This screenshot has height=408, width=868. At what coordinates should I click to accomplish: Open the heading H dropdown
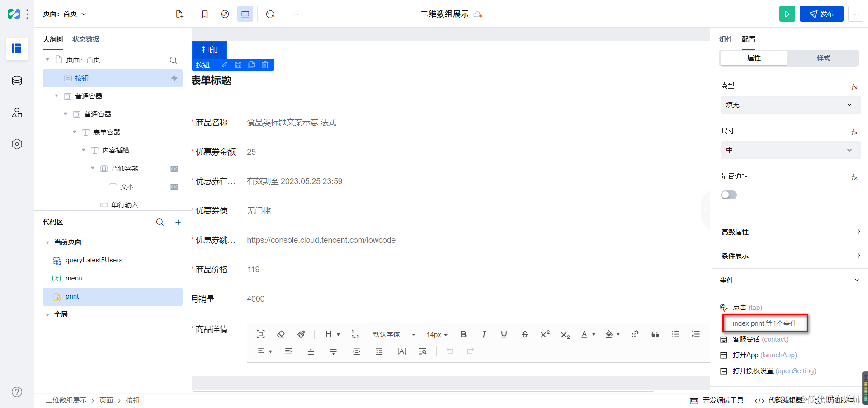tap(332, 334)
